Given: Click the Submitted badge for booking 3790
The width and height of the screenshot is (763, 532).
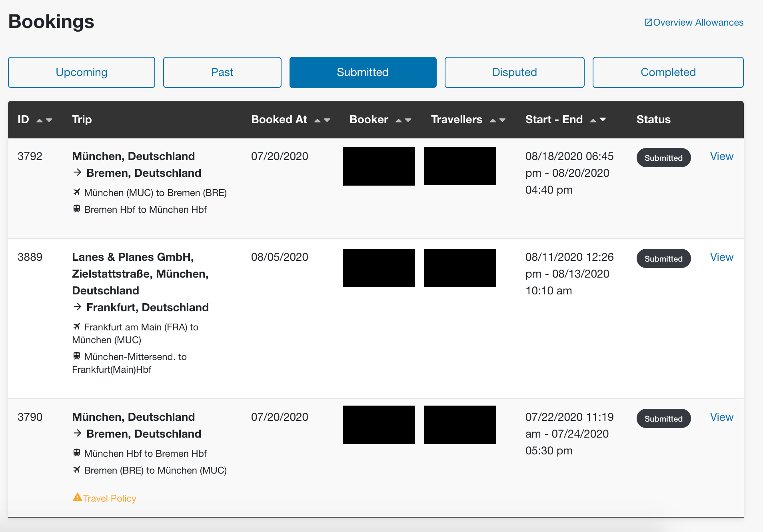Looking at the screenshot, I should tap(664, 419).
